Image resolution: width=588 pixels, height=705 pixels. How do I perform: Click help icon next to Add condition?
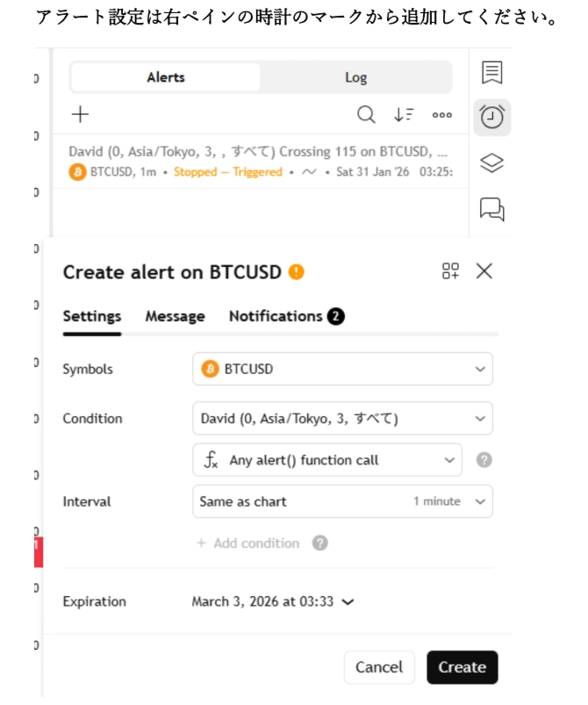point(320,543)
